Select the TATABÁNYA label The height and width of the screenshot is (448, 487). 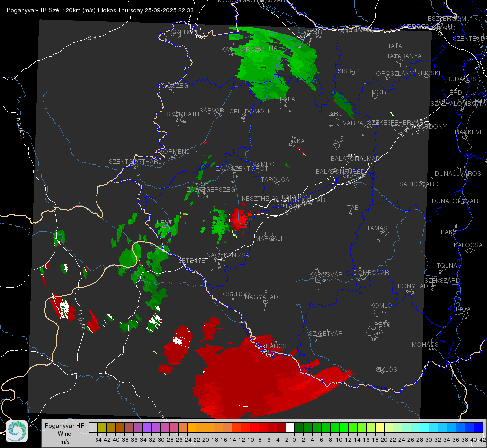click(x=404, y=56)
